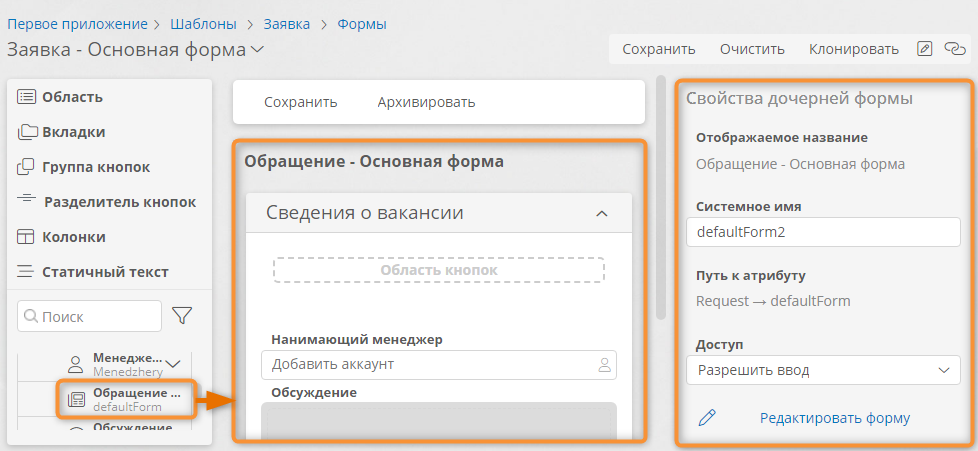Screen dimensions: 978x451
Task: Click the Статичный текст icon
Action: pyautogui.click(x=26, y=272)
